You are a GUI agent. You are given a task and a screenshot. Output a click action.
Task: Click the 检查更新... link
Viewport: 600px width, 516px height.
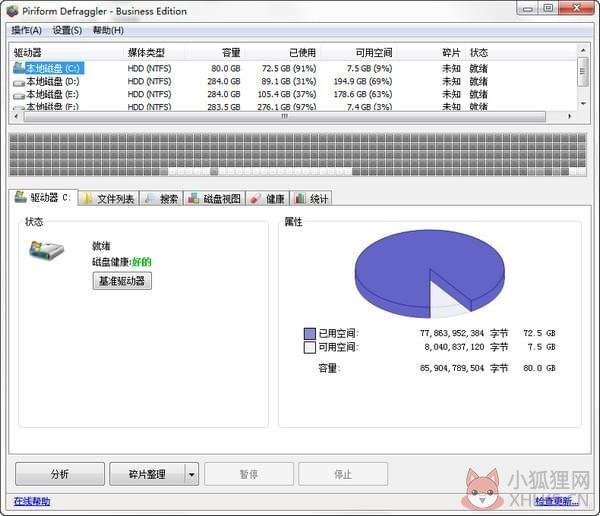point(556,501)
